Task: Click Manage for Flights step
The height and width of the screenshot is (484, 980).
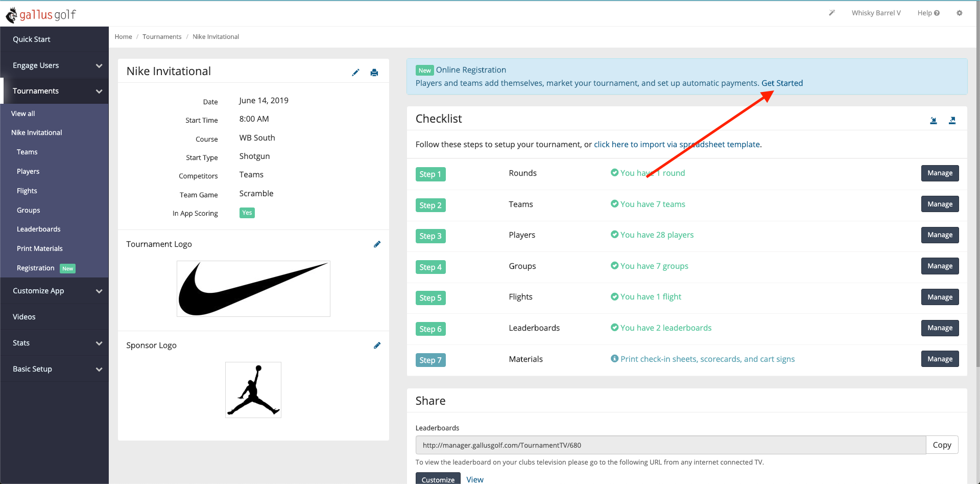Action: 940,297
